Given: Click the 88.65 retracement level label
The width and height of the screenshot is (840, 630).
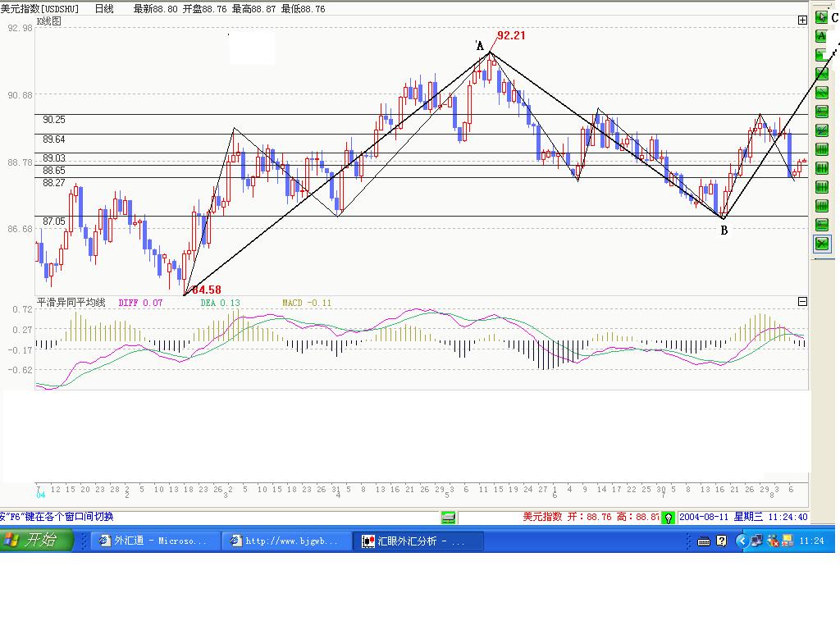Looking at the screenshot, I should (54, 171).
